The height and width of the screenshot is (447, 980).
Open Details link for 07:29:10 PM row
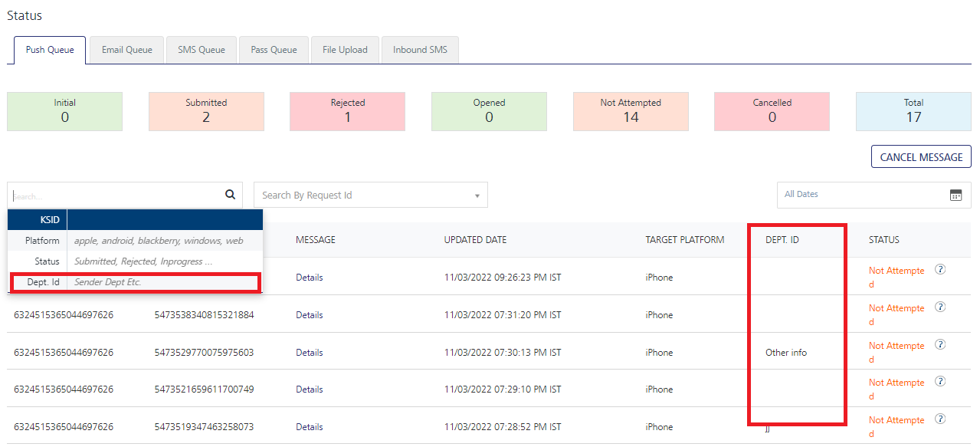point(310,389)
